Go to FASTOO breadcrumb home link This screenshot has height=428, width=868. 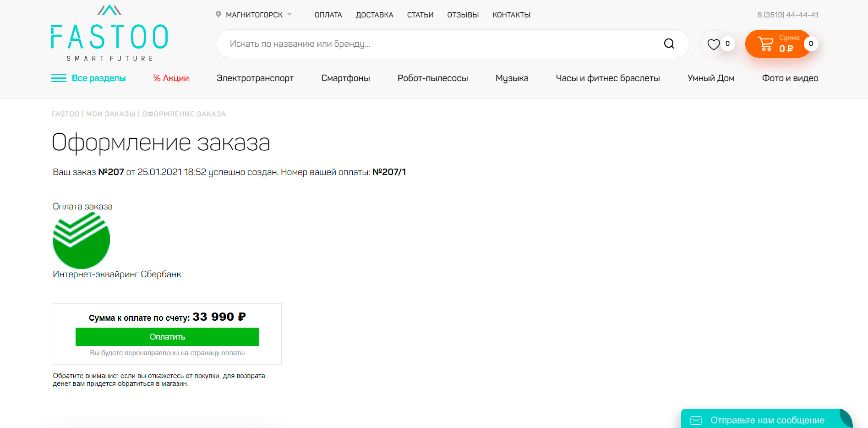pyautogui.click(x=65, y=114)
